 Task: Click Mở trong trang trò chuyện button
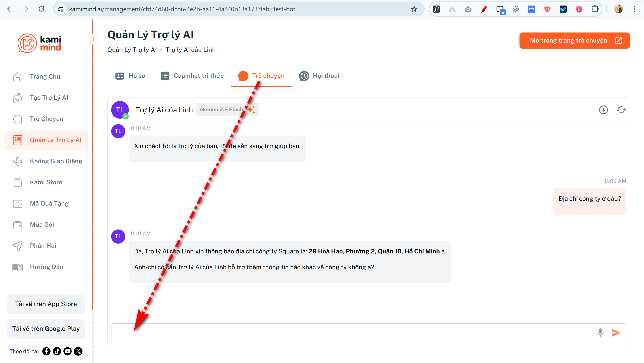pyautogui.click(x=575, y=41)
